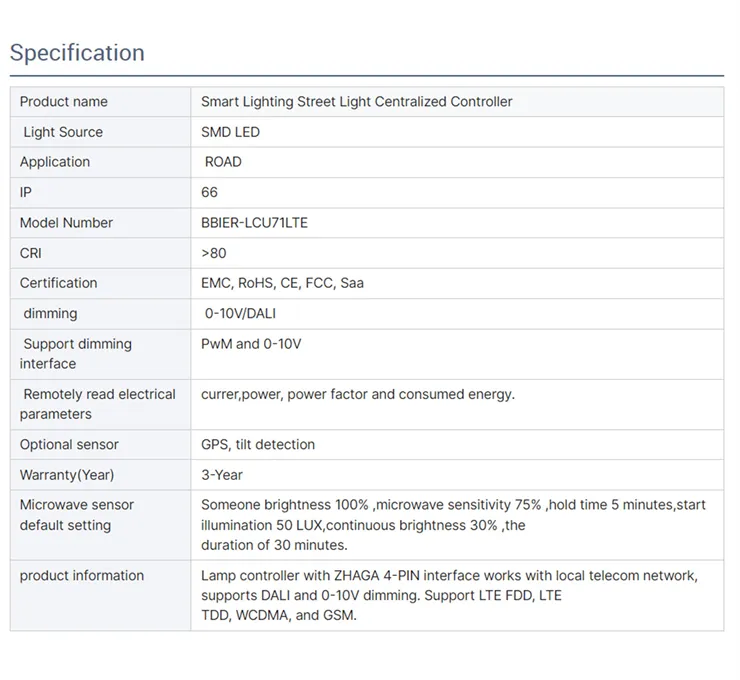Click the IP rating value 66
This screenshot has width=740, height=680.
point(209,192)
